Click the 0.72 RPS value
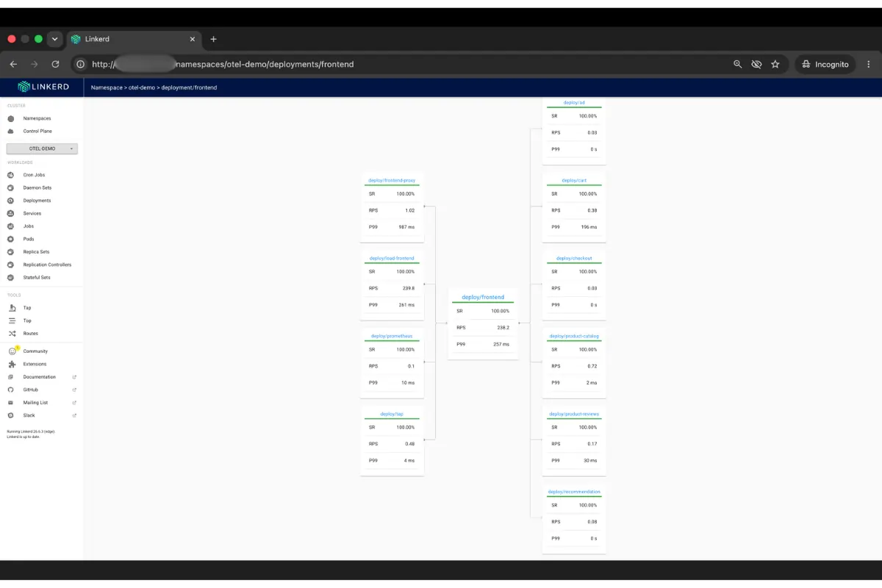This screenshot has height=588, width=882. click(592, 366)
